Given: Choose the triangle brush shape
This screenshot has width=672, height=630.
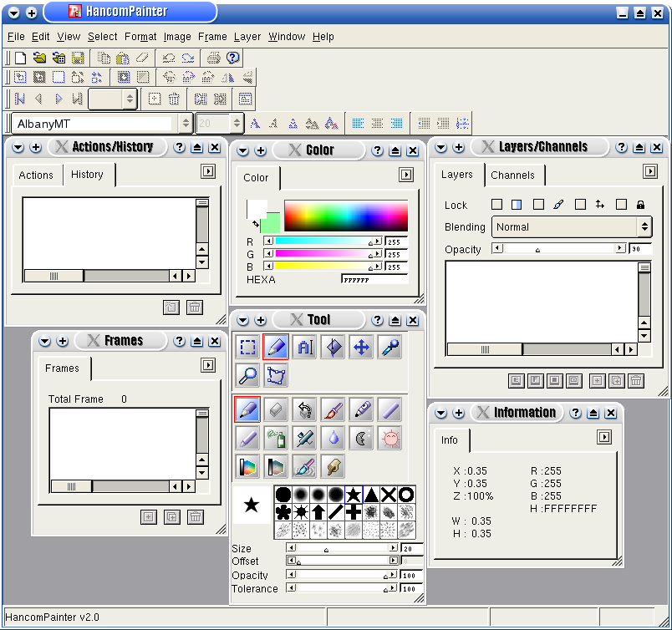Looking at the screenshot, I should [x=371, y=495].
